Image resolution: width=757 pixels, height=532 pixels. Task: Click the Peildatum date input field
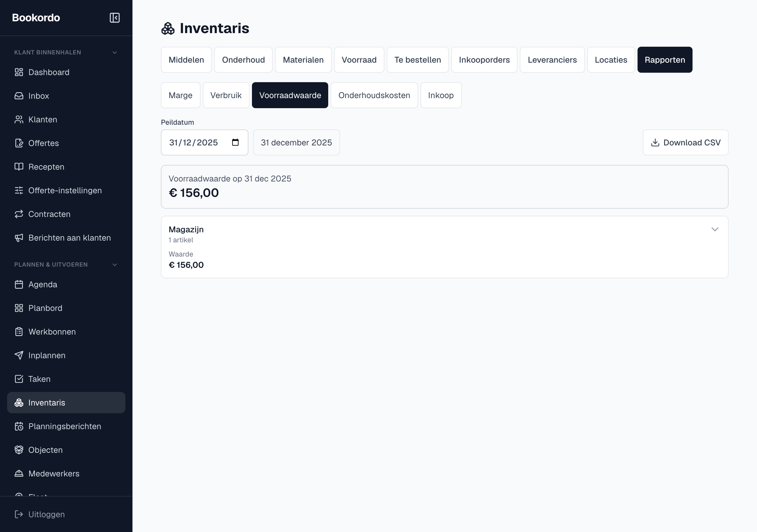204,142
